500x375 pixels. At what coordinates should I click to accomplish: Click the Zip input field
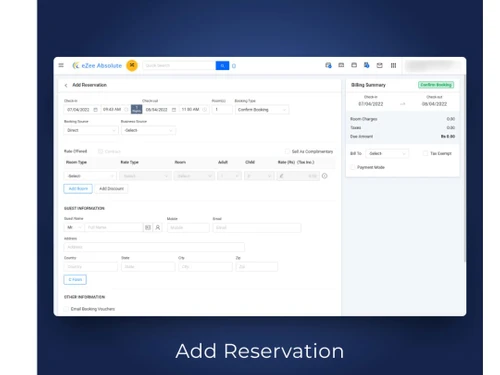coord(257,267)
